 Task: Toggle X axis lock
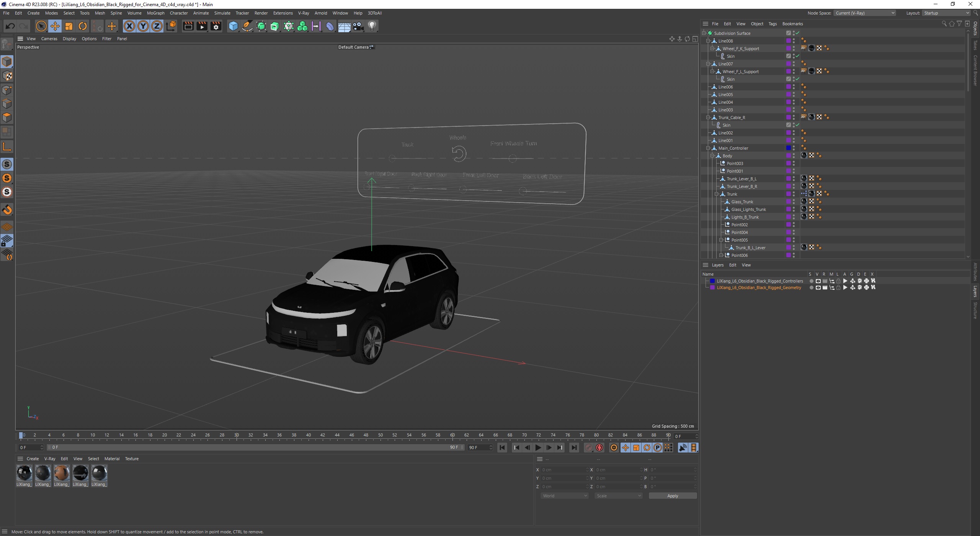point(129,26)
